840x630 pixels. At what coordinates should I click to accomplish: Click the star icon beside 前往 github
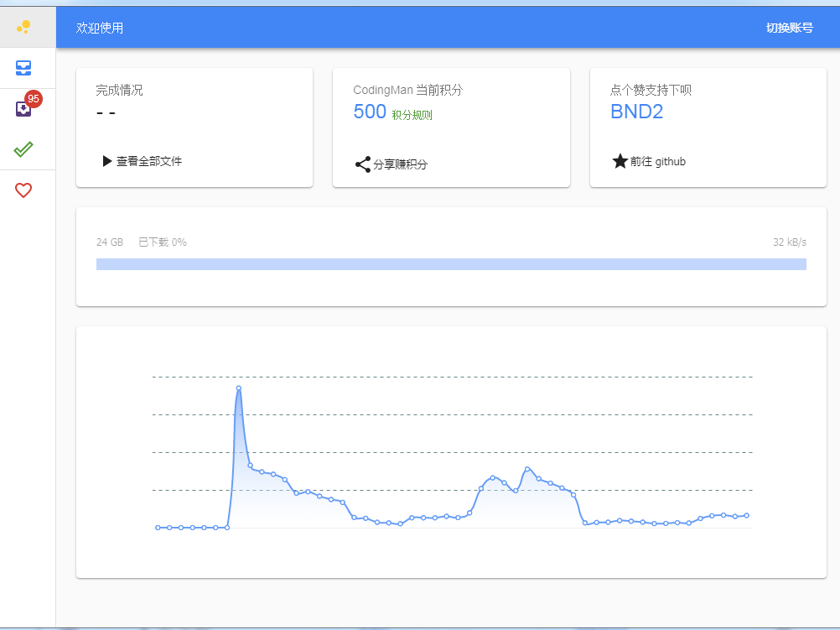coord(620,161)
